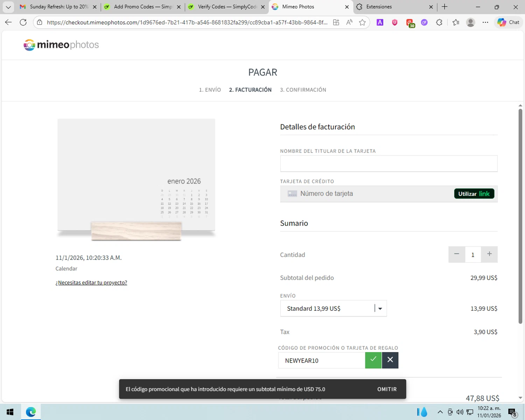Open the purple A extension icon

(380, 22)
